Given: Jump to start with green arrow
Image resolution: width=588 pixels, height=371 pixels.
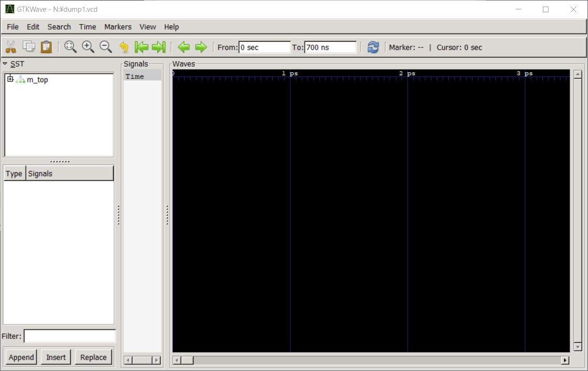Looking at the screenshot, I should coord(141,47).
